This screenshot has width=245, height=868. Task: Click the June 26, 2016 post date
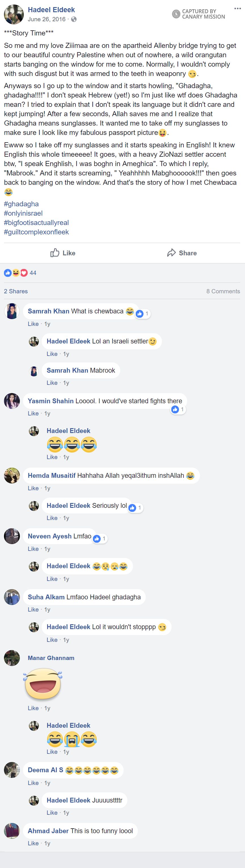[x=47, y=19]
